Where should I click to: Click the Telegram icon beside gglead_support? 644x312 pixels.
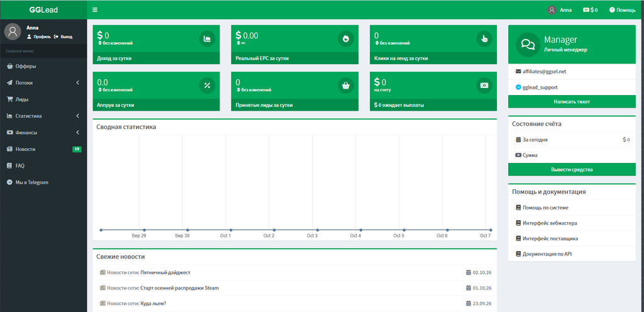point(518,87)
